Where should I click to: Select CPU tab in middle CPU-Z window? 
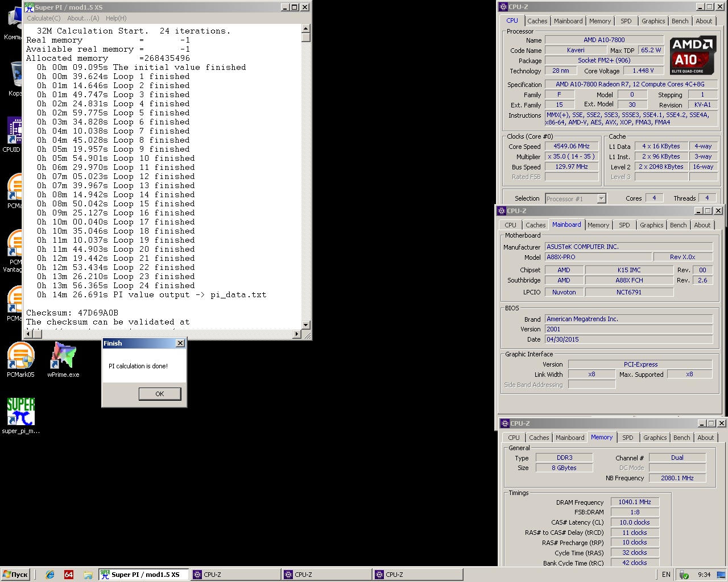tap(511, 225)
